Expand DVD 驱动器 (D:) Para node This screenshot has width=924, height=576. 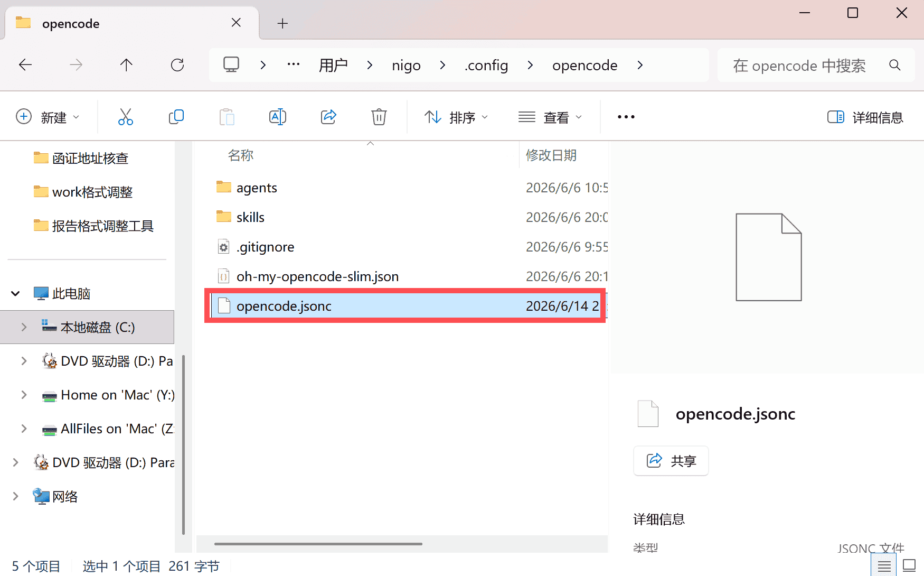pyautogui.click(x=16, y=462)
